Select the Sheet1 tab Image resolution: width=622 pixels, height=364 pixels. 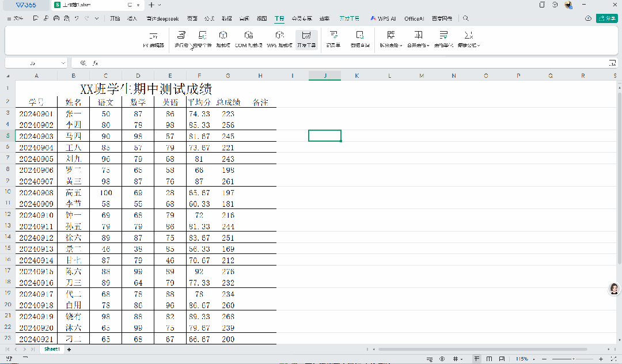[x=52, y=350]
